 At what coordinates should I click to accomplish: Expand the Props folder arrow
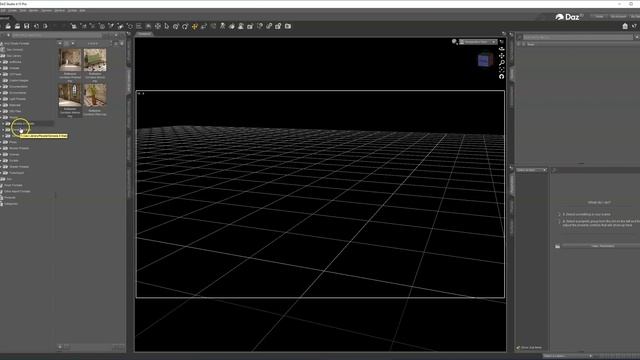point(1,142)
